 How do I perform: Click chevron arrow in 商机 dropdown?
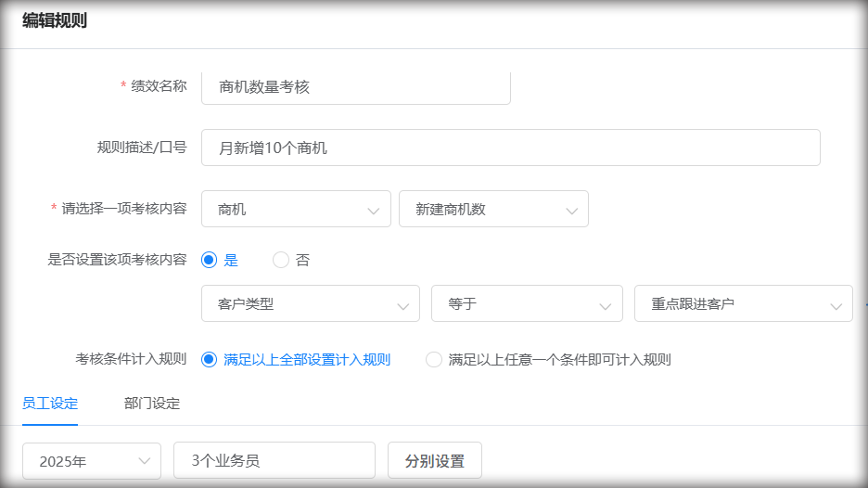tap(373, 211)
